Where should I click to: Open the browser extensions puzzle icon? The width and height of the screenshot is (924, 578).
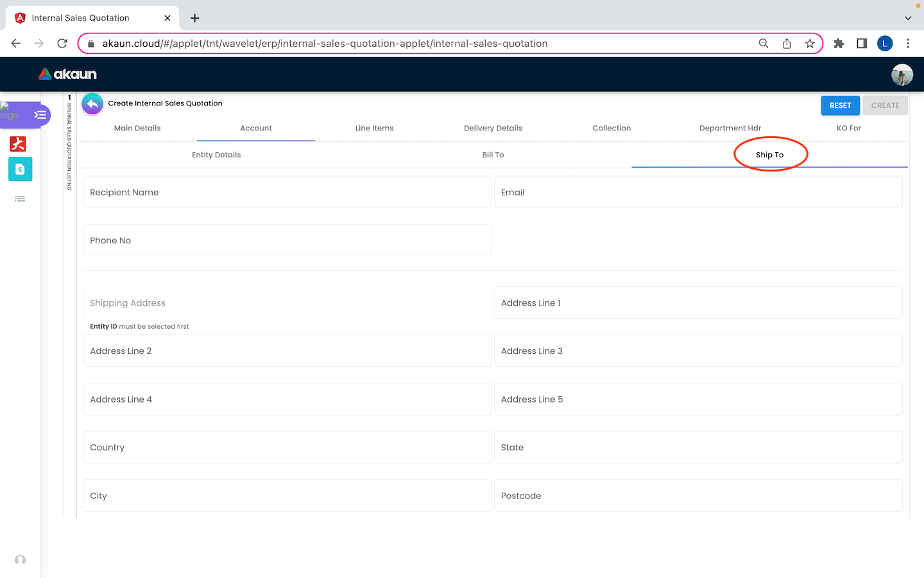(x=839, y=44)
